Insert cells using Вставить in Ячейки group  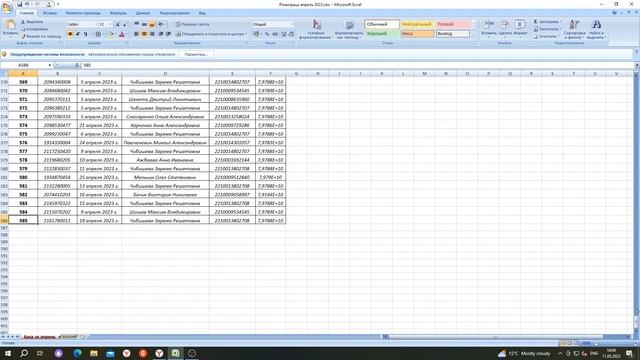(489, 28)
